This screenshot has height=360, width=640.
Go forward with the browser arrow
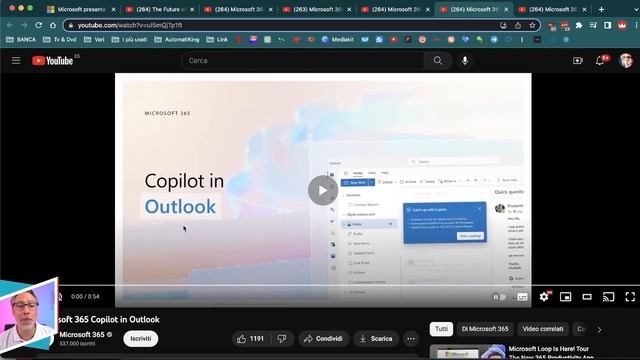(24, 25)
